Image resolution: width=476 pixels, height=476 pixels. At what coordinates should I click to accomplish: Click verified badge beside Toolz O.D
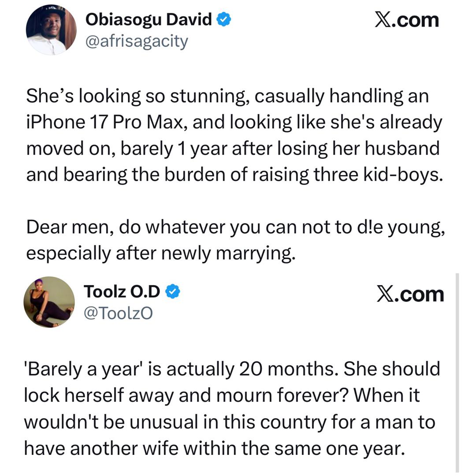[172, 291]
